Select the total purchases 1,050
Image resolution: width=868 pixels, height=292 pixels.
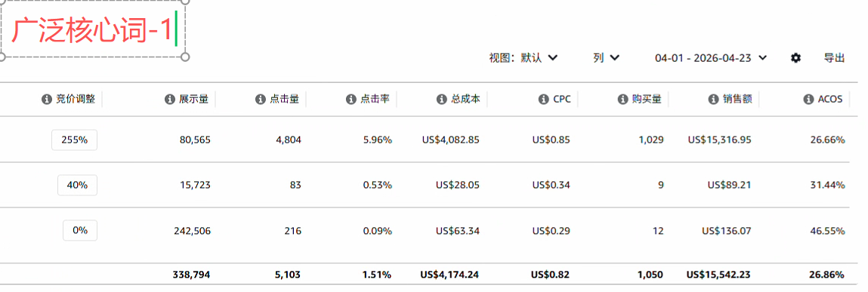coord(650,275)
